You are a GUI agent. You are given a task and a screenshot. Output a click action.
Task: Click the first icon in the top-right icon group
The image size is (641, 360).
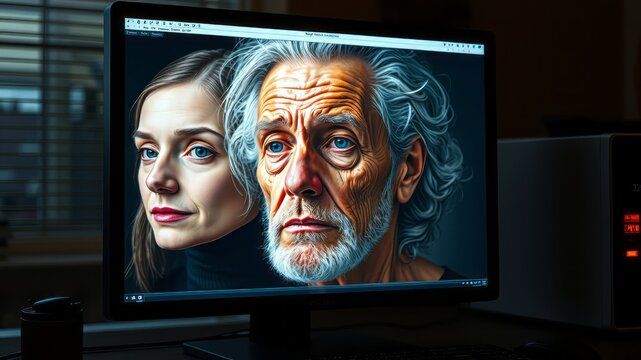pyautogui.click(x=445, y=45)
